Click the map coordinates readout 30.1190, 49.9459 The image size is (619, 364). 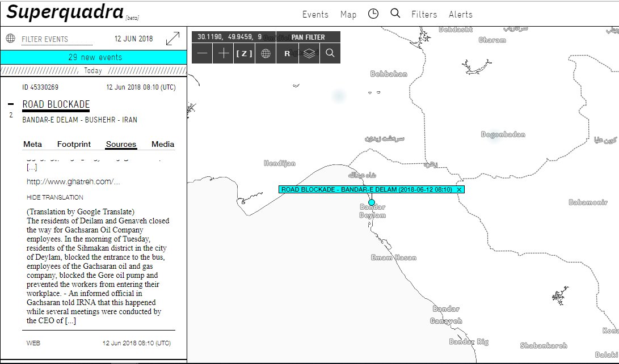(229, 37)
